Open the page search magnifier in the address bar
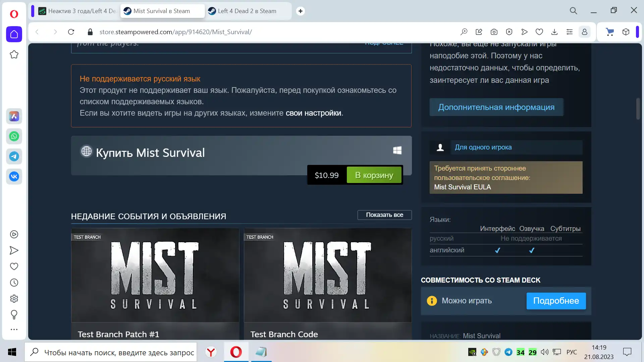 [464, 32]
